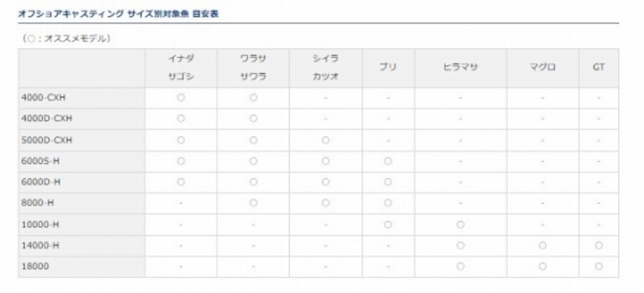Select the 14000-H row label
The width and height of the screenshot is (644, 293).
[x=39, y=245]
